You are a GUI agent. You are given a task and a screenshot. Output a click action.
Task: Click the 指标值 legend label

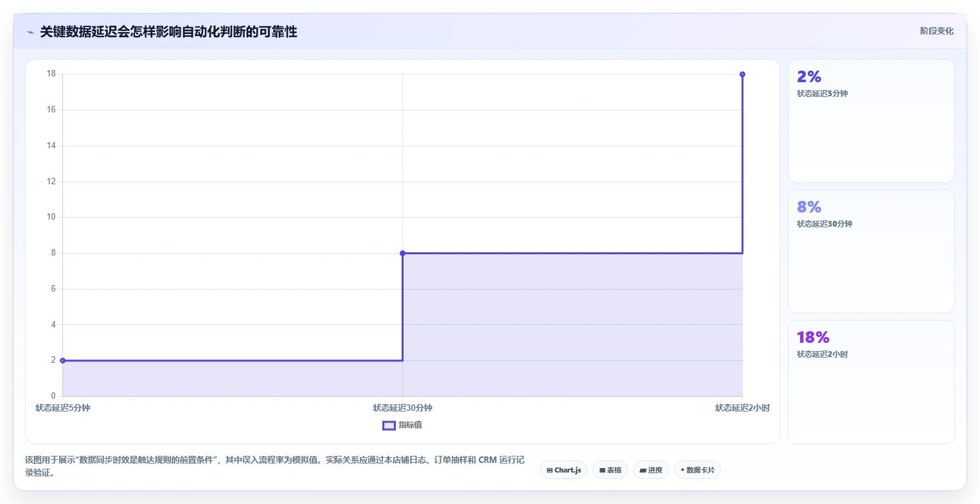410,425
